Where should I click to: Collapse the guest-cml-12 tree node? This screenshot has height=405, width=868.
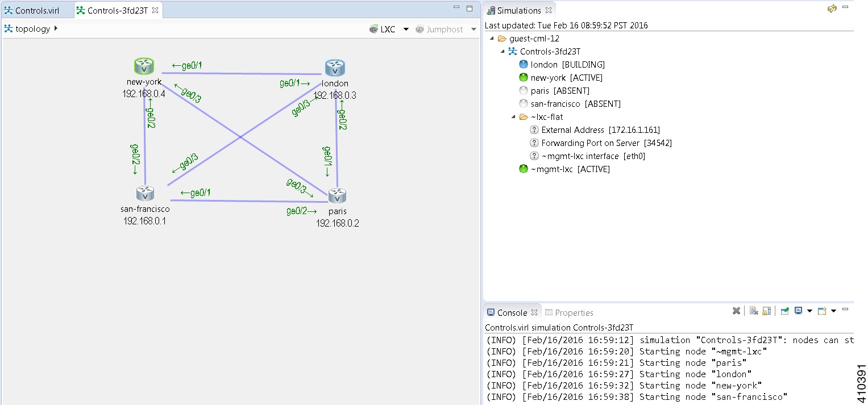(490, 39)
